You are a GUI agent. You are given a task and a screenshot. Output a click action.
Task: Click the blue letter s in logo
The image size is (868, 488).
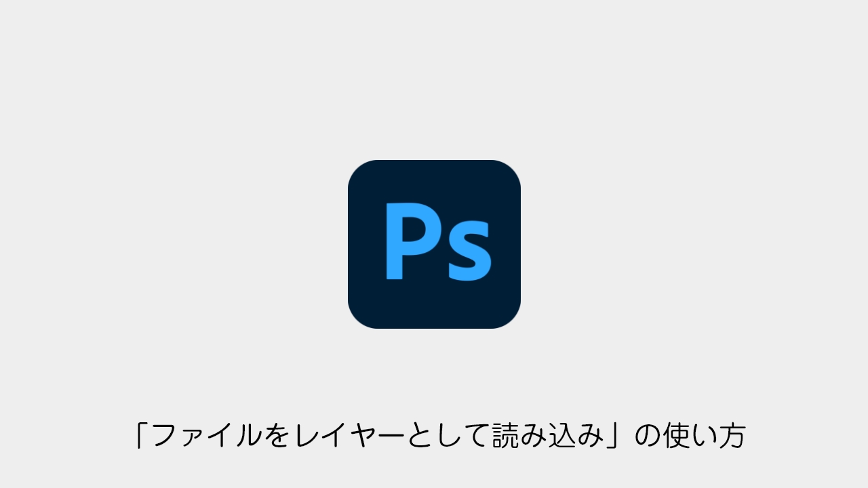(x=470, y=251)
